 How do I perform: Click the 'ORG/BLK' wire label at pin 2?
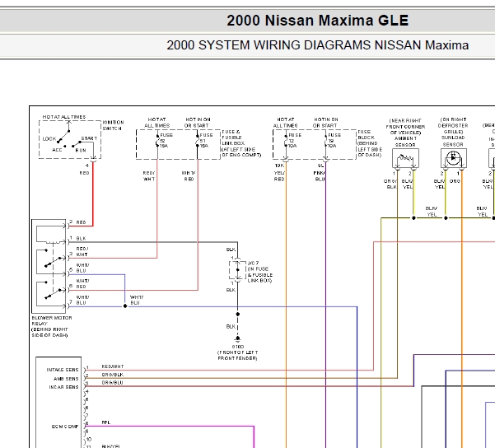pyautogui.click(x=113, y=375)
